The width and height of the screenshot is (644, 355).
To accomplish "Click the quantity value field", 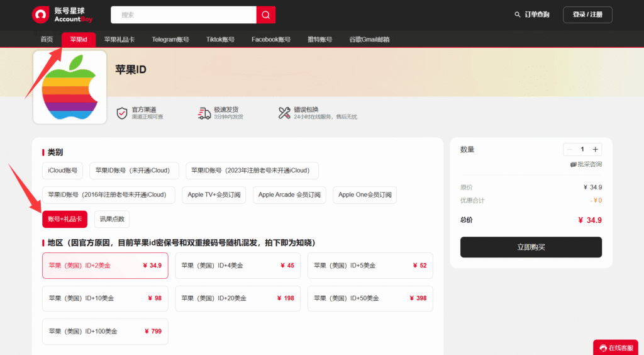I will (582, 149).
